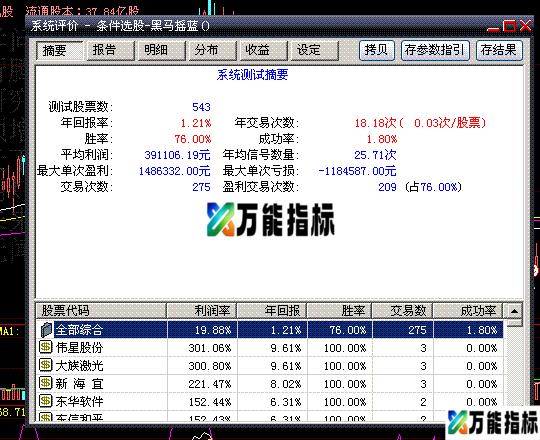Show the 分布 tab
Image resolution: width=540 pixels, height=440 pixels.
tap(212, 51)
